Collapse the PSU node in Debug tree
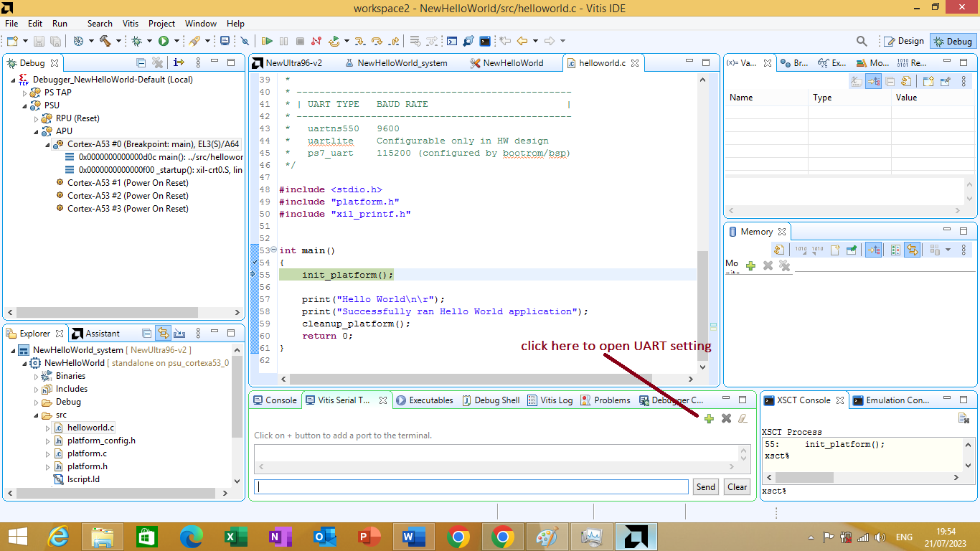This screenshot has height=551, width=980. click(24, 105)
